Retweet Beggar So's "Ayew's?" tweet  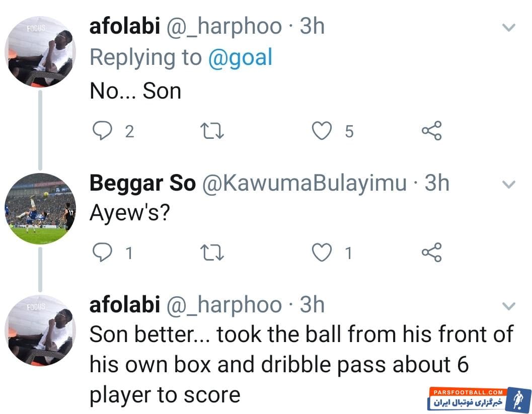tap(212, 253)
